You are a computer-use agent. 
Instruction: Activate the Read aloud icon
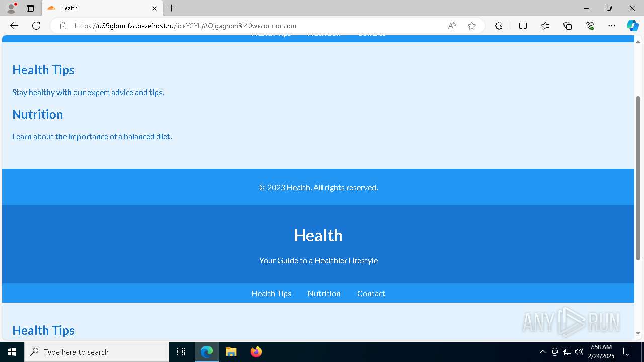point(452,26)
